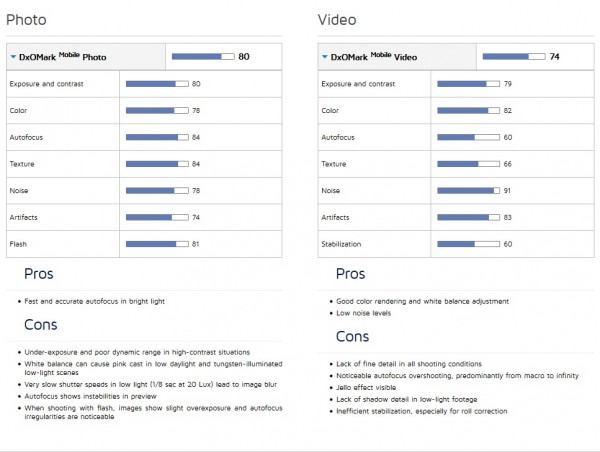Collapse the DxOMark Mobile Video section
Viewport: 600px width, 452px height.
(324, 57)
